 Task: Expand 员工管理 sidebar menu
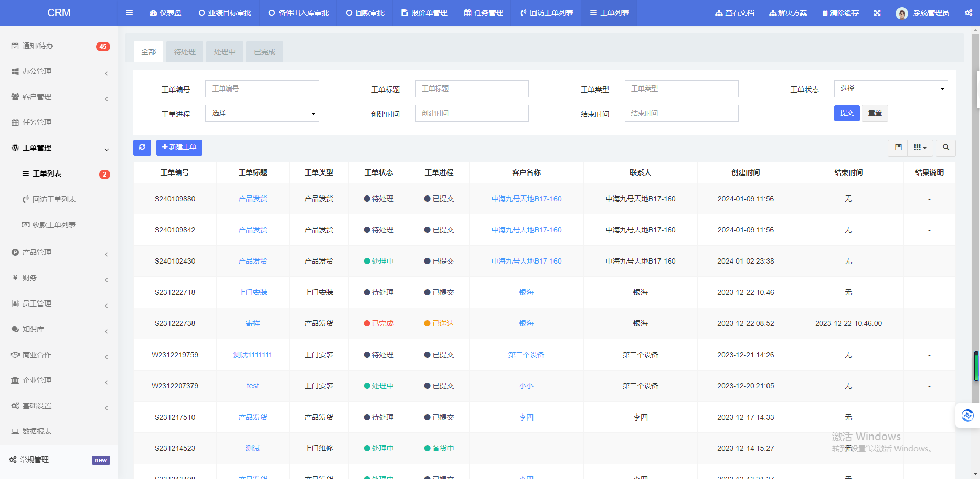tap(59, 303)
